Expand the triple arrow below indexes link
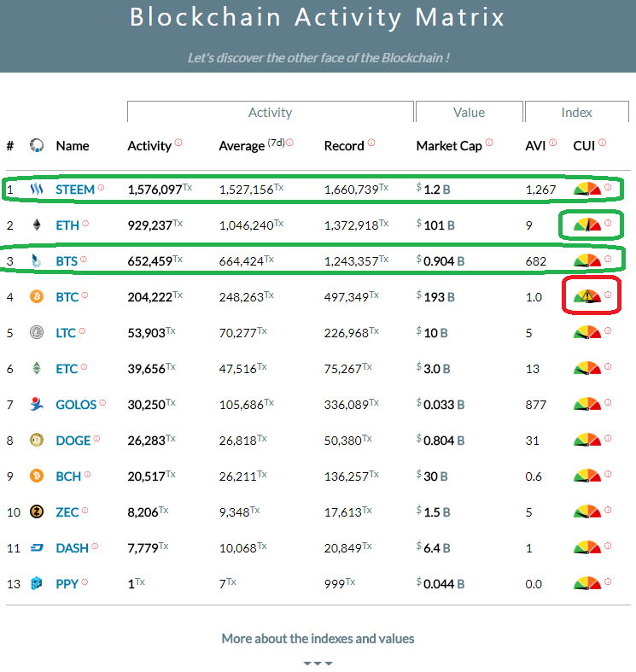The height and width of the screenshot is (672, 636). click(x=318, y=663)
